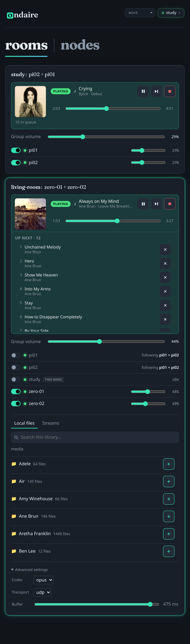
Task: Add the Amy Winehouse folder to queue
Action: [169, 499]
